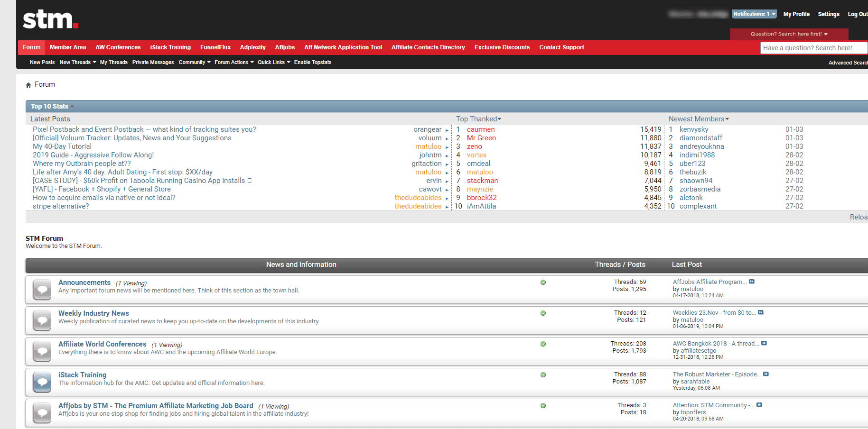The image size is (868, 429).
Task: Go to last post icon for AffJobs Affiliate Program
Action: point(752,282)
